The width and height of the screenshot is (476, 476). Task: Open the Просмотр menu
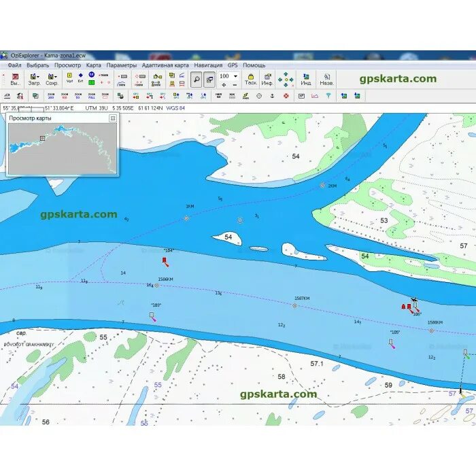pyautogui.click(x=67, y=65)
